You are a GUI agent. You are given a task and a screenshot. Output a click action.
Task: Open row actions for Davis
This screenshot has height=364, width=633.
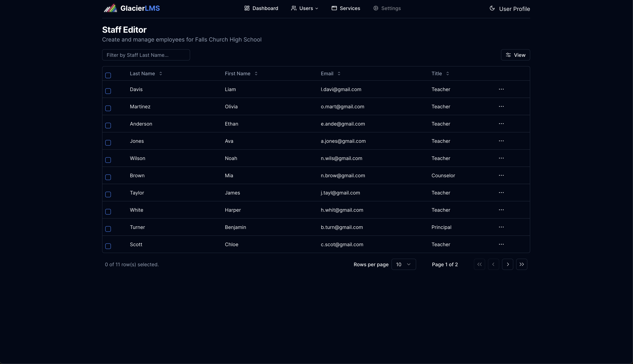501,89
